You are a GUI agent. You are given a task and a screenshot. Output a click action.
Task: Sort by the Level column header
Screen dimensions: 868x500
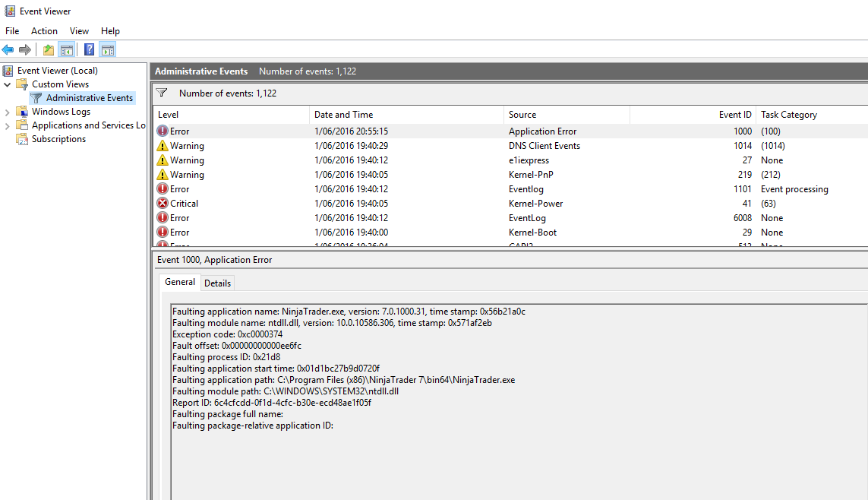[232, 115]
